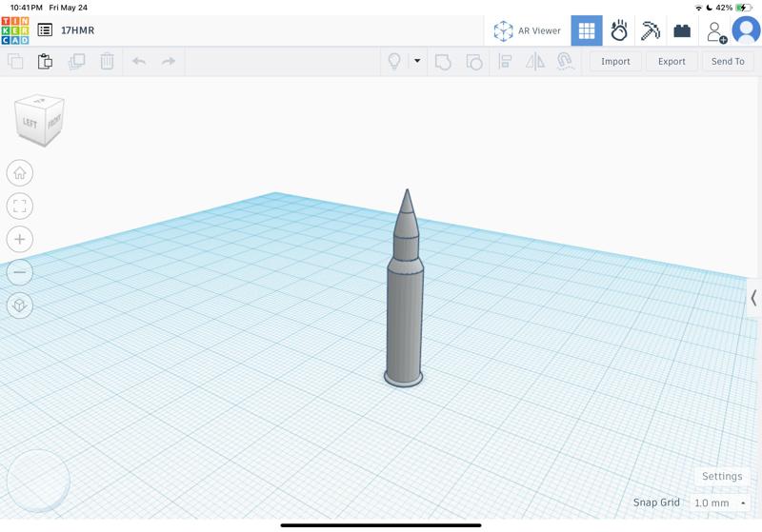The image size is (762, 532).
Task: Click the Align tool icon
Action: (506, 62)
